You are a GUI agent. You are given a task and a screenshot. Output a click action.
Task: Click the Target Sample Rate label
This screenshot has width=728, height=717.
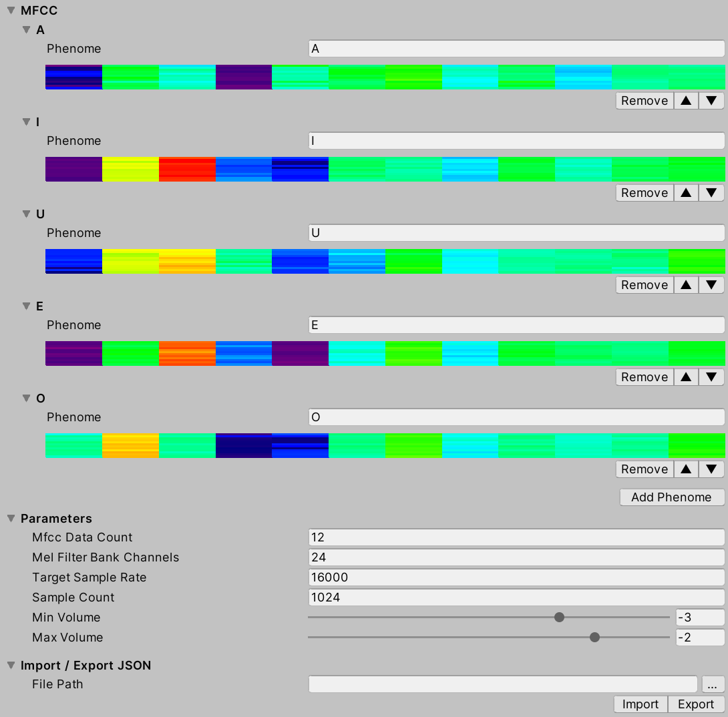(x=89, y=577)
